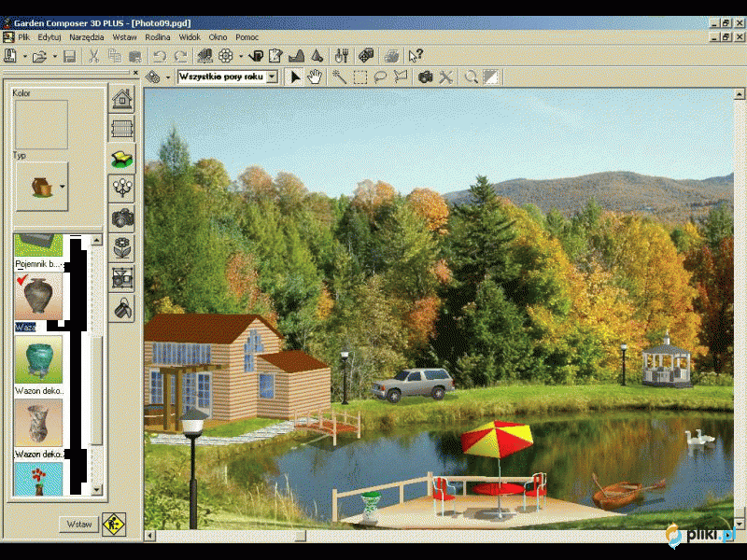
Task: Click the Kolor color swatch
Action: [41, 124]
